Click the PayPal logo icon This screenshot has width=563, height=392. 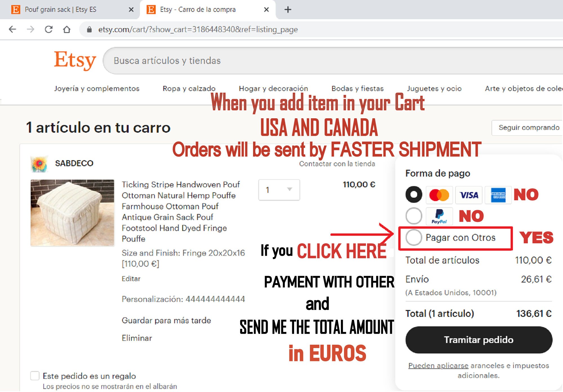439,216
